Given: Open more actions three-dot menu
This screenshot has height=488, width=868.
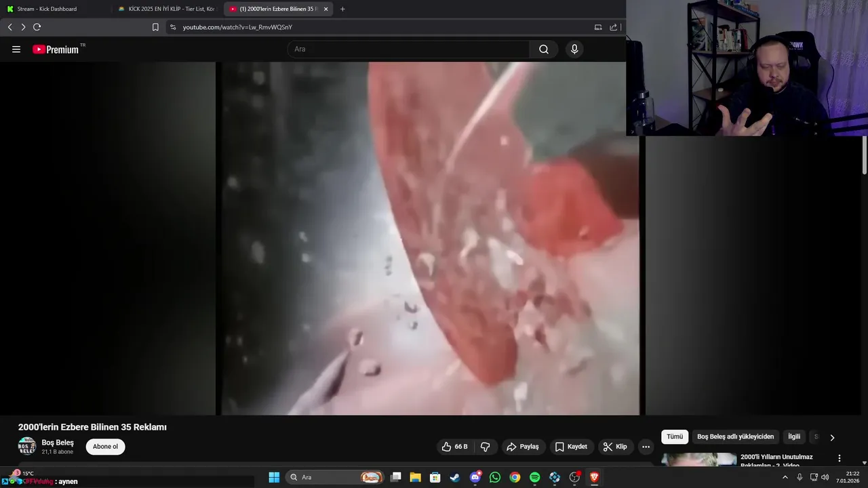Looking at the screenshot, I should pyautogui.click(x=646, y=447).
